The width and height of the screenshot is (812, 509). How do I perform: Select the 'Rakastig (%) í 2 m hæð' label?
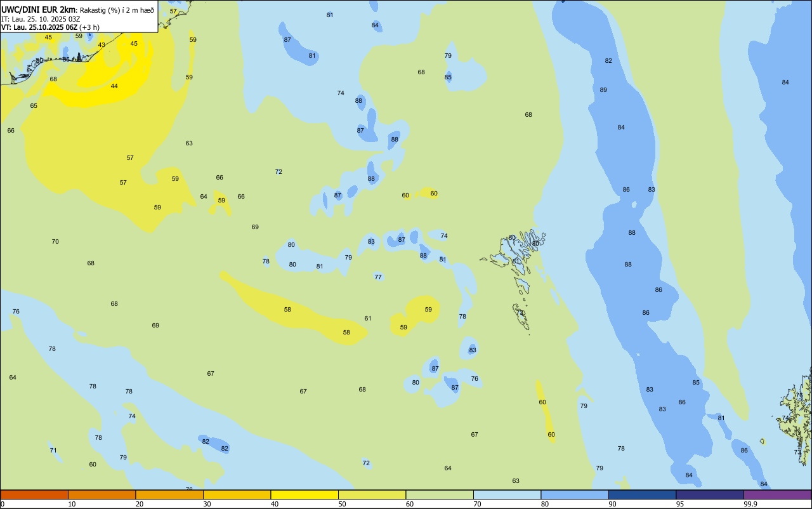(x=117, y=10)
